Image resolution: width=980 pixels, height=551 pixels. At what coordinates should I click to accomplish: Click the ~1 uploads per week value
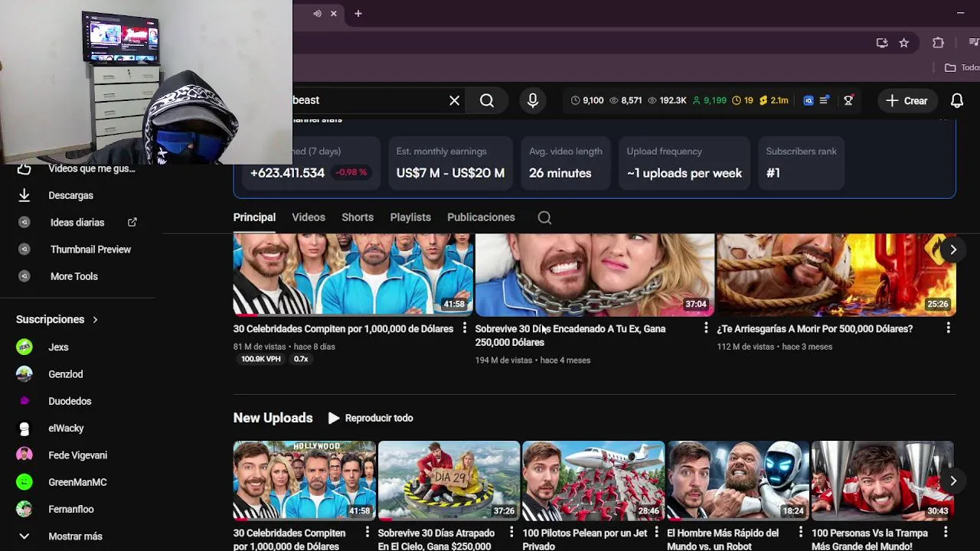(684, 173)
